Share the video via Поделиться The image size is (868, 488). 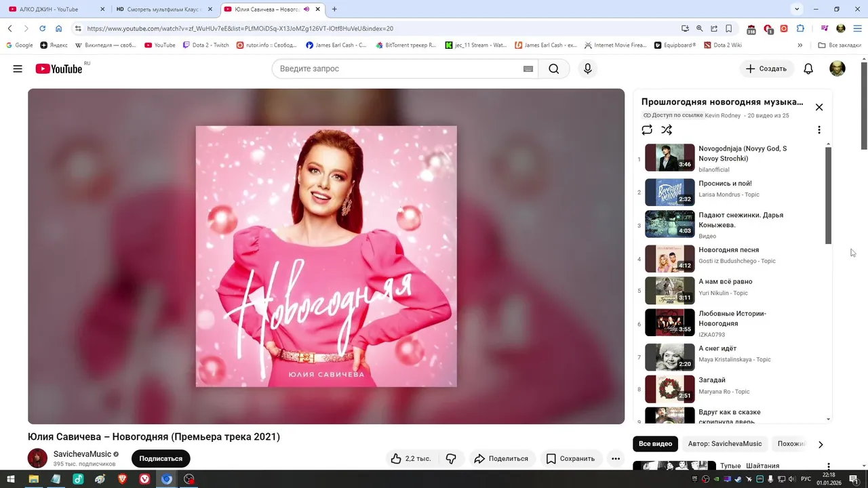[x=501, y=459]
